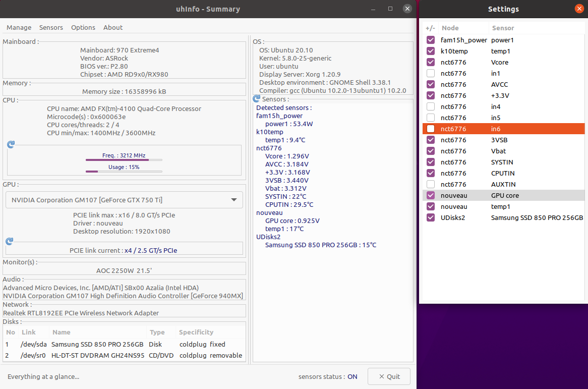
Task: Click 'Vcore : 1.296V' sensor reading
Action: tap(287, 156)
